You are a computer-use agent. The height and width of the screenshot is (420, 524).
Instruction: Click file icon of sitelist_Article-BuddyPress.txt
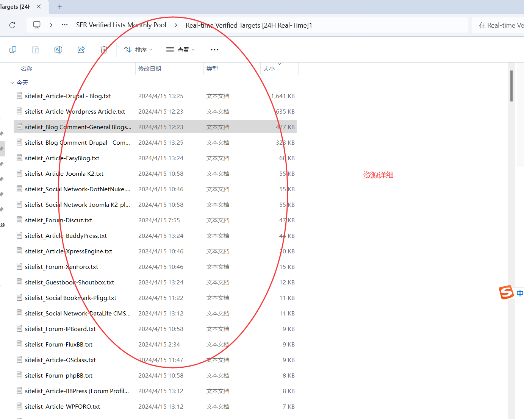coord(19,235)
